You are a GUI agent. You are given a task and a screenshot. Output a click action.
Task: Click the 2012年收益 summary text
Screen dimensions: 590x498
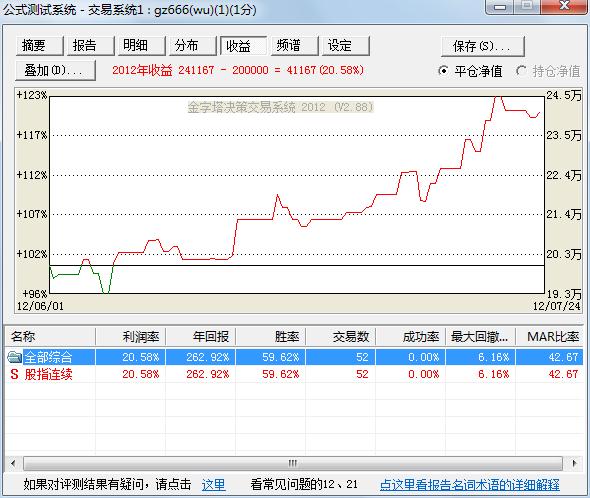tap(238, 70)
